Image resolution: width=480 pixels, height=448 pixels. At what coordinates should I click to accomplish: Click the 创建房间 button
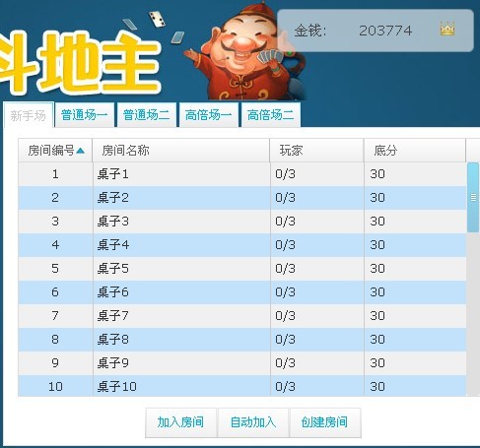click(325, 422)
